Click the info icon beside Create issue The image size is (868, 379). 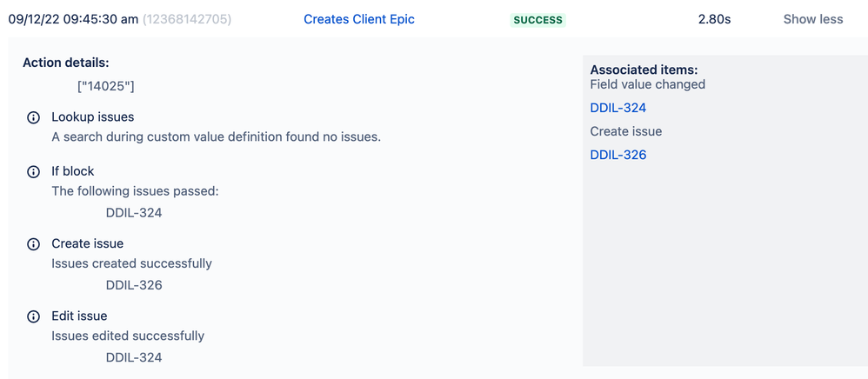click(33, 244)
